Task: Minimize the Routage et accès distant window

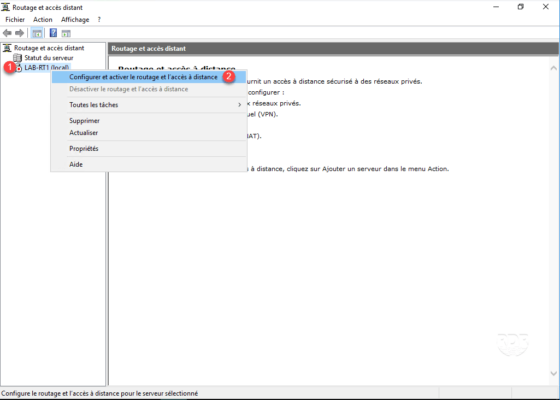Action: pos(496,7)
